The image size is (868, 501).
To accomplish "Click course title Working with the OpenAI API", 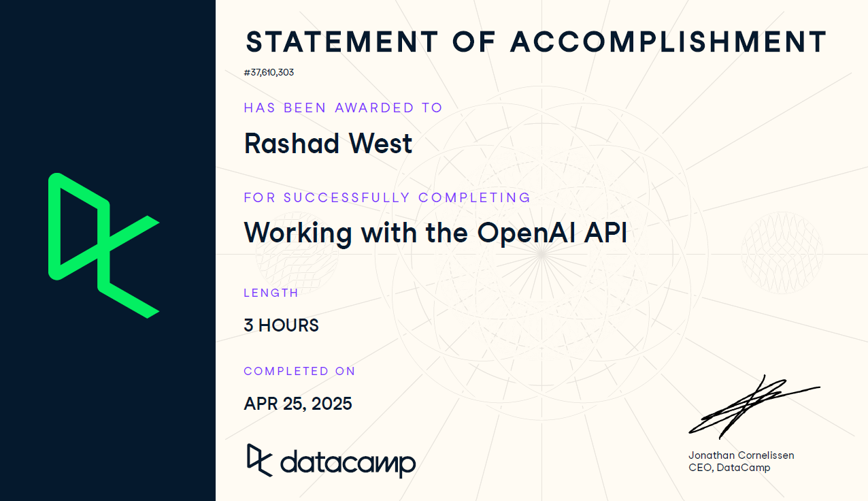I will (x=435, y=233).
